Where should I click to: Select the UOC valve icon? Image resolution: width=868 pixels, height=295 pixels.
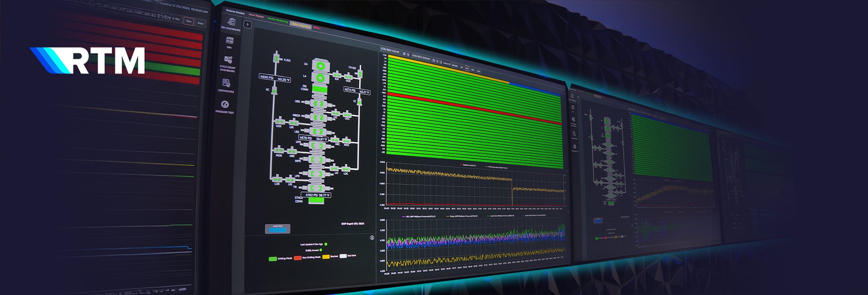(347, 115)
